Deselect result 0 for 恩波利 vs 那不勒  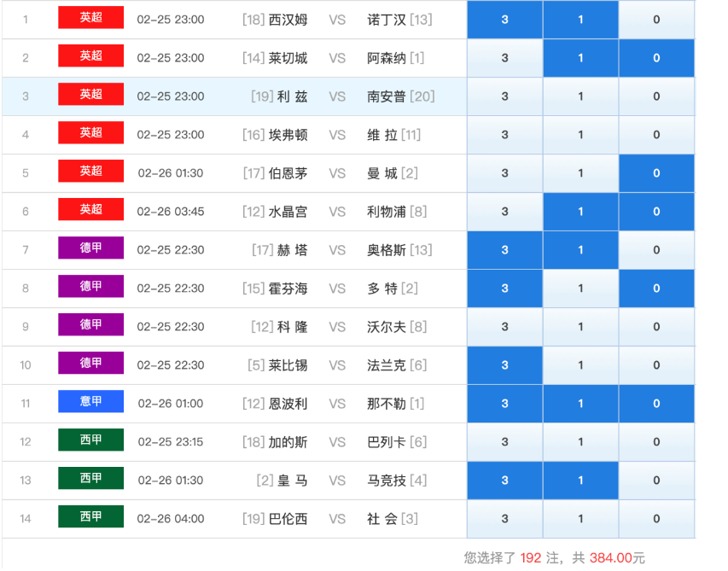[656, 404]
